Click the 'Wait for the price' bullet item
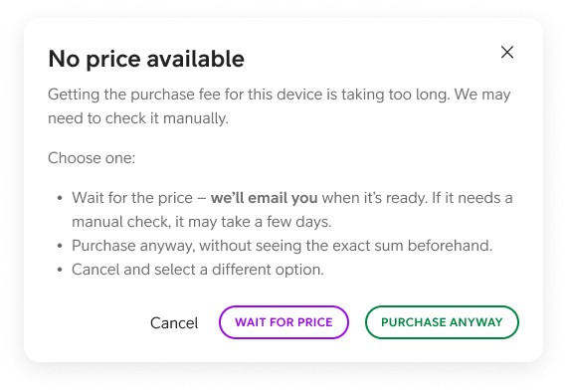567x392 pixels. [292, 210]
